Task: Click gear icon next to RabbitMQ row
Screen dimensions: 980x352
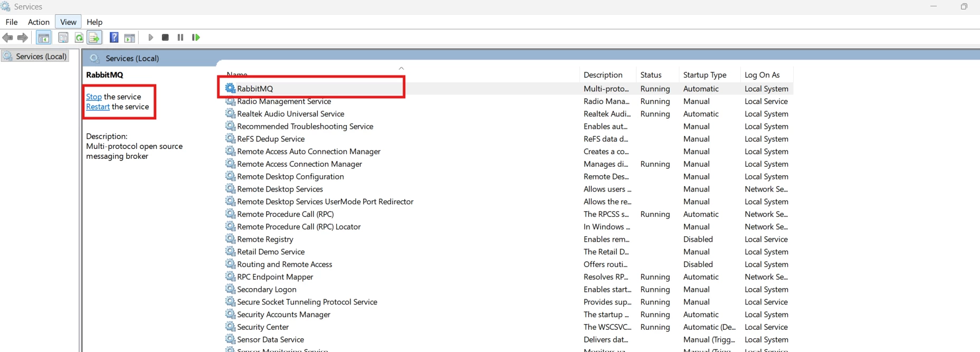Action: 231,88
